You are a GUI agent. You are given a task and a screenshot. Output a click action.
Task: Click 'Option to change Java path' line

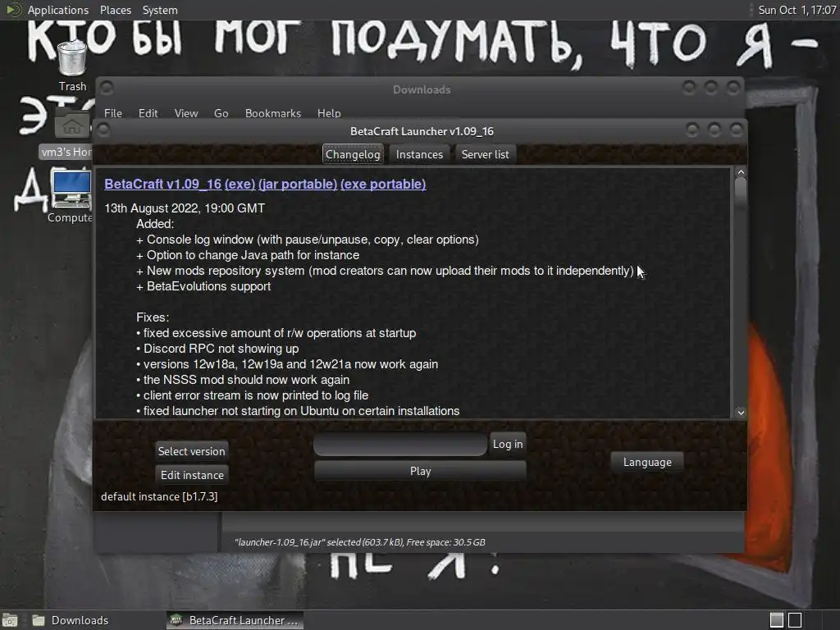tap(248, 255)
